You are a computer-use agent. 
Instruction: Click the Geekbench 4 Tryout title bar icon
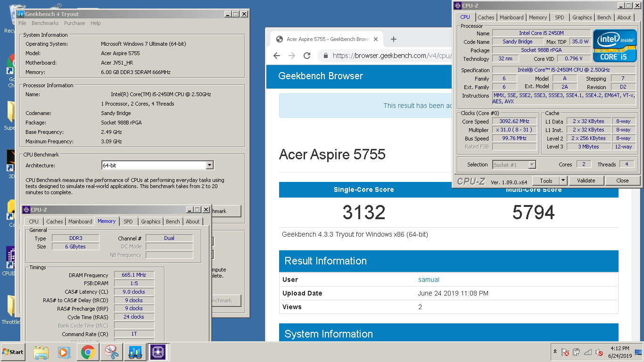21,14
